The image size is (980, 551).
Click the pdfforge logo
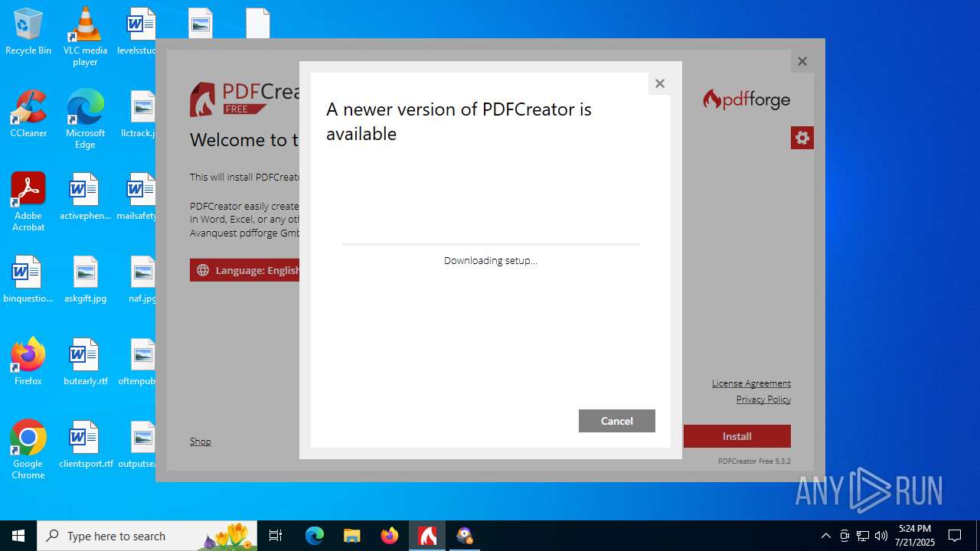746,99
